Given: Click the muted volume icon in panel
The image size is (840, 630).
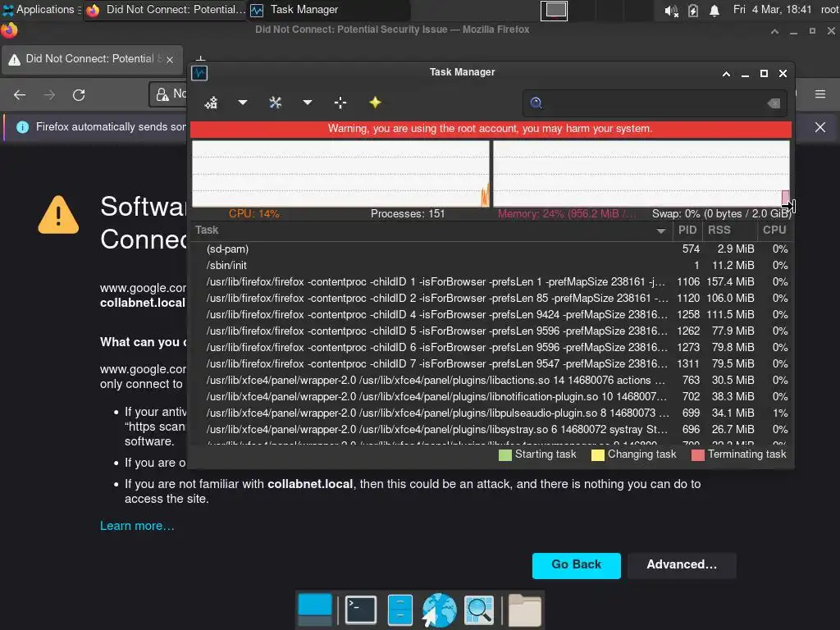Looking at the screenshot, I should (x=671, y=10).
